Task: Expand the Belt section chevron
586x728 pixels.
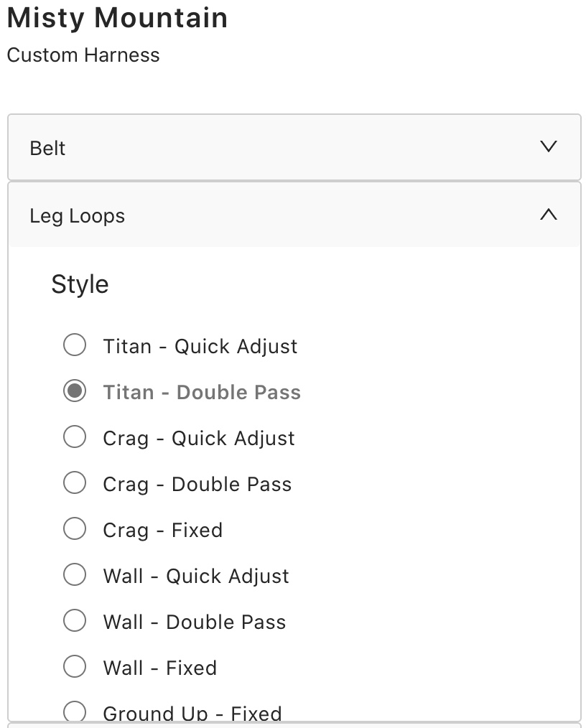Action: click(x=548, y=147)
